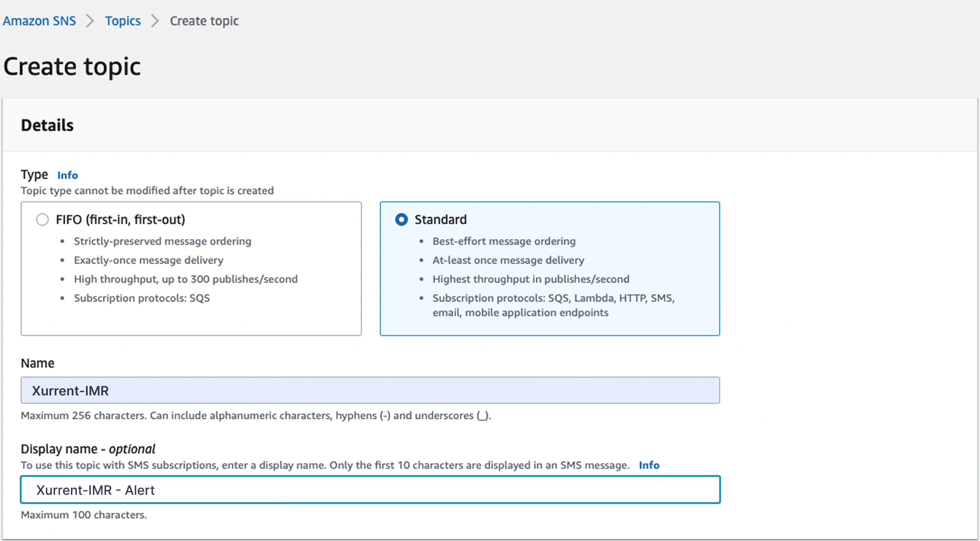
Task: Click the Display name - optional label
Action: pyautogui.click(x=88, y=449)
